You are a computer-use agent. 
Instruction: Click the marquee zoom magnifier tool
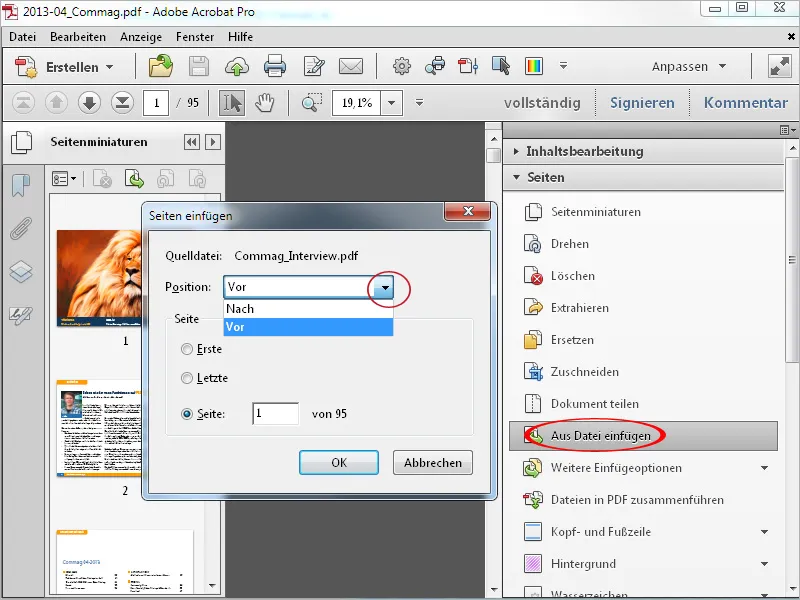(311, 103)
